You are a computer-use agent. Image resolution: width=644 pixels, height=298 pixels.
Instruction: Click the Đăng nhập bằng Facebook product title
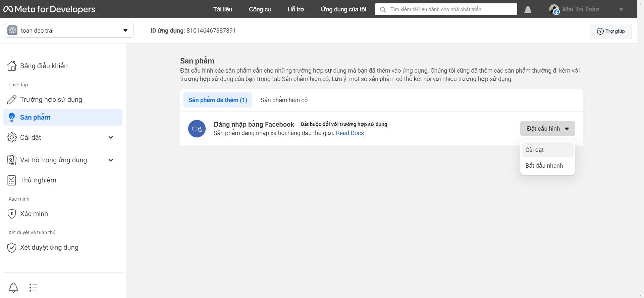coord(254,124)
